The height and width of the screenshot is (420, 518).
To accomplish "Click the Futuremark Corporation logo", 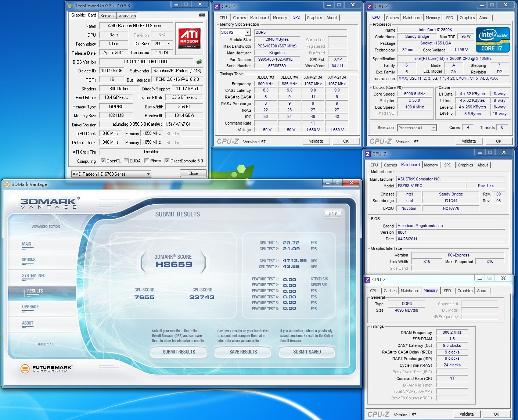I will click(46, 368).
